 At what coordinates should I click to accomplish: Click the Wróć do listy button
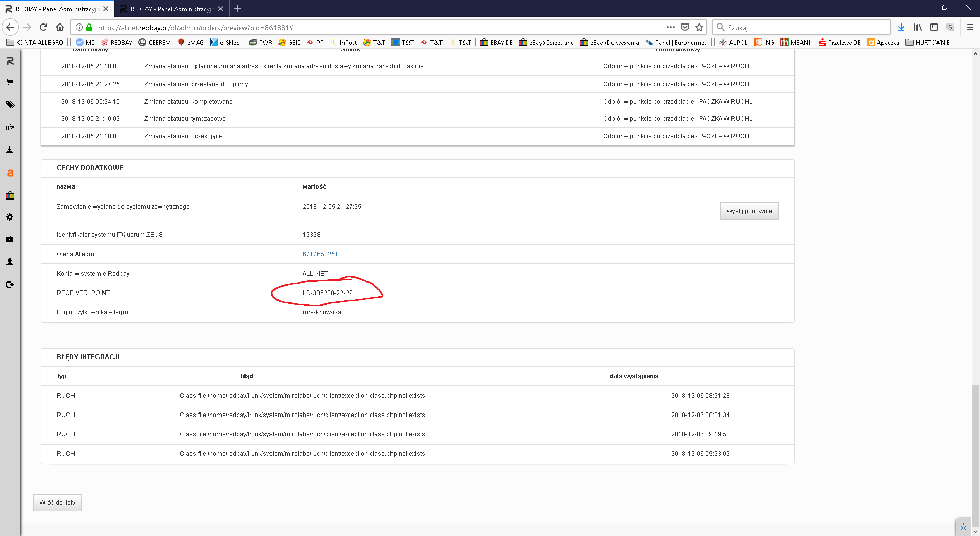pos(57,503)
